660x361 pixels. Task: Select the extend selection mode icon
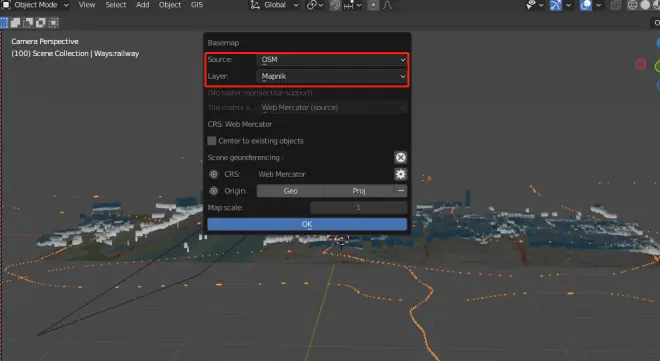(16, 22)
